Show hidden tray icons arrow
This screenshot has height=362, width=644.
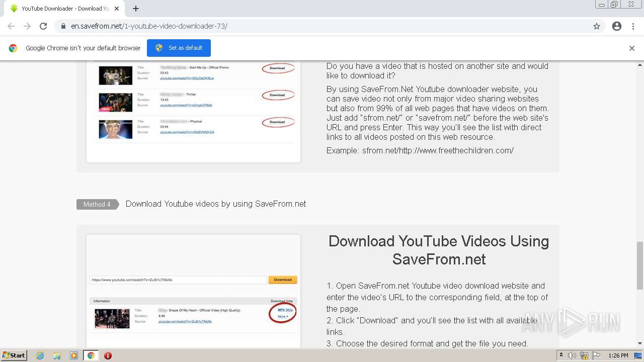coord(561,355)
